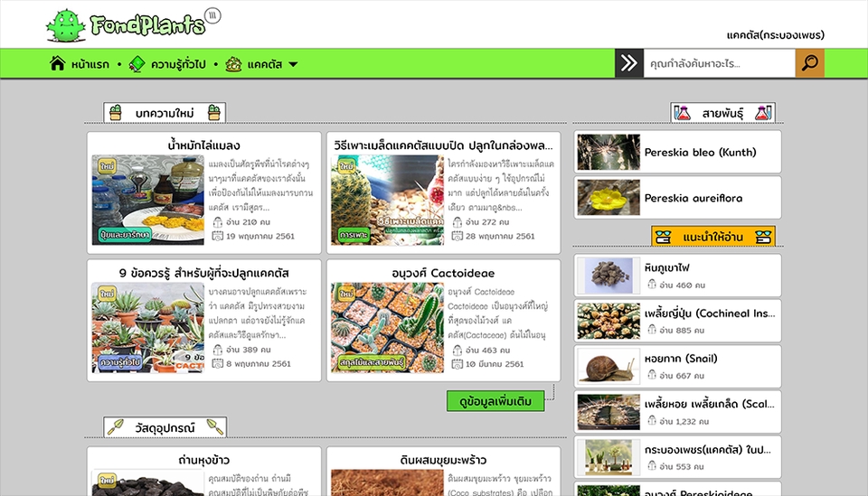Open the ความรู้ทั่วไป menu item
Viewport: 868px width, 496px height.
tap(178, 65)
